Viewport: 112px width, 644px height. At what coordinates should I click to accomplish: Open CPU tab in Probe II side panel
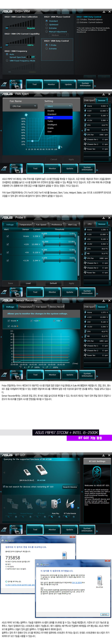pyautogui.click(x=90, y=224)
